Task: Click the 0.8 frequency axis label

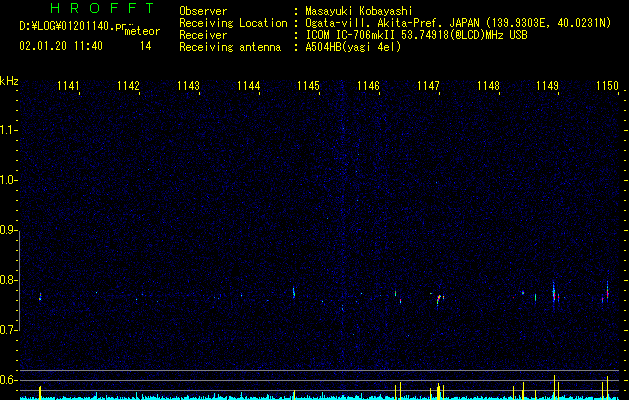Action: [x=8, y=280]
